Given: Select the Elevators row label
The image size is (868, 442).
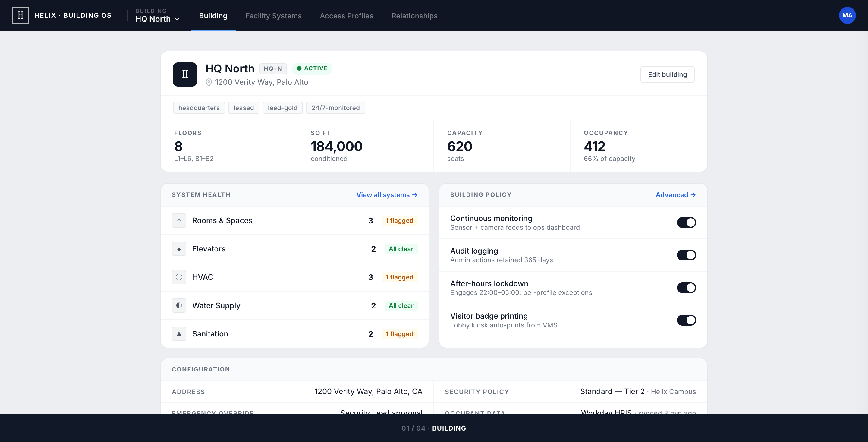Looking at the screenshot, I should pos(209,249).
